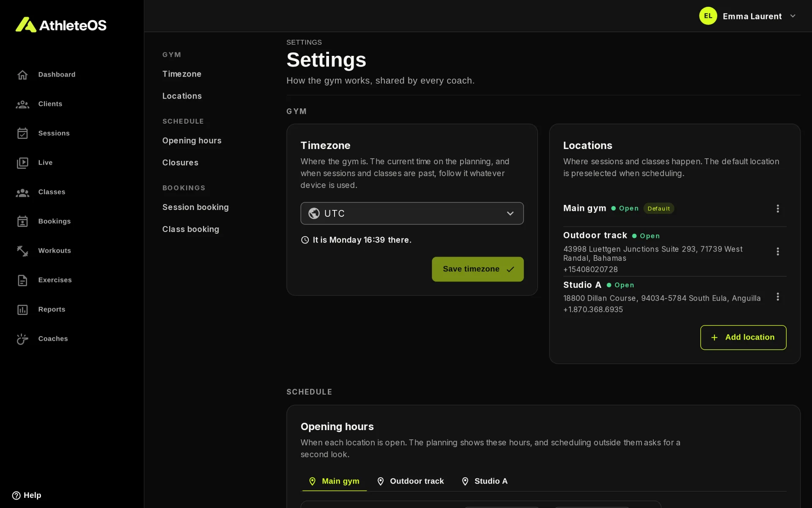Jump to Session booking section
Screen dimensions: 812x508
[195, 207]
